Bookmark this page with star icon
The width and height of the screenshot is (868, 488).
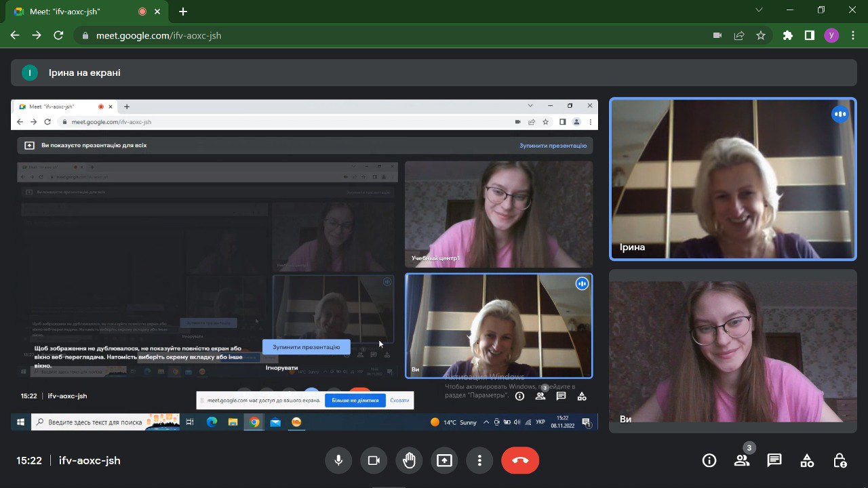(x=761, y=36)
